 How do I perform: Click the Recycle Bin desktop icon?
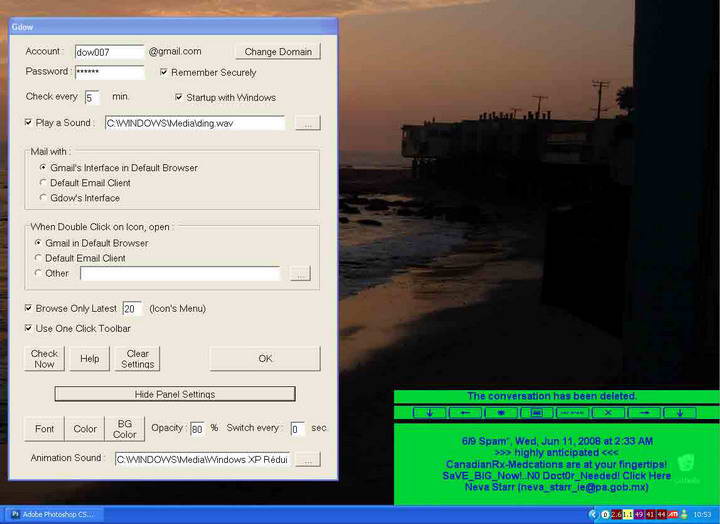point(687,465)
